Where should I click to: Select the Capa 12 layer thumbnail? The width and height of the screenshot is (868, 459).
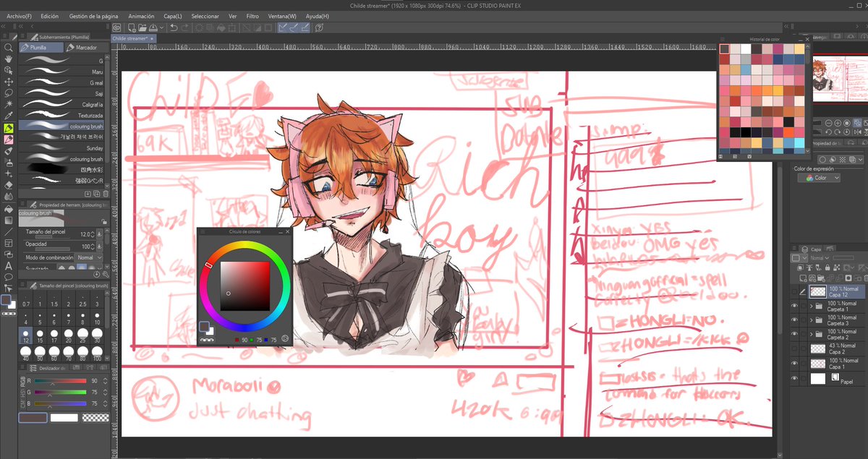(x=817, y=291)
